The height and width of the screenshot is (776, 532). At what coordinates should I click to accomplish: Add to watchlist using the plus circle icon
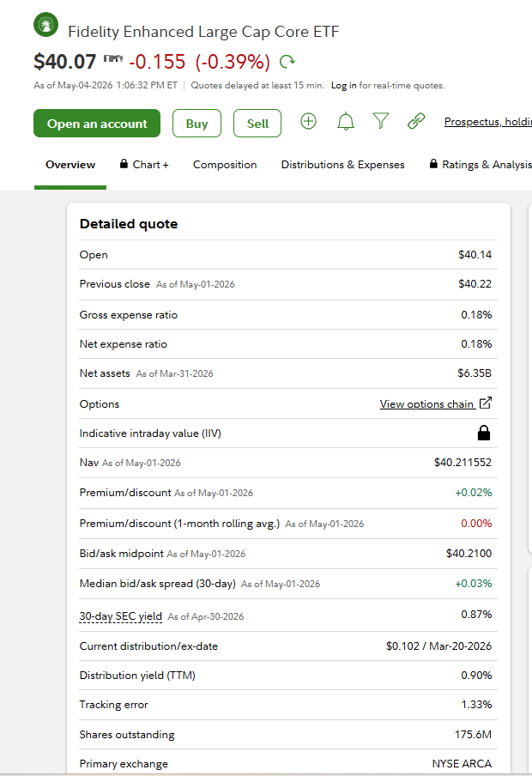pyautogui.click(x=308, y=121)
